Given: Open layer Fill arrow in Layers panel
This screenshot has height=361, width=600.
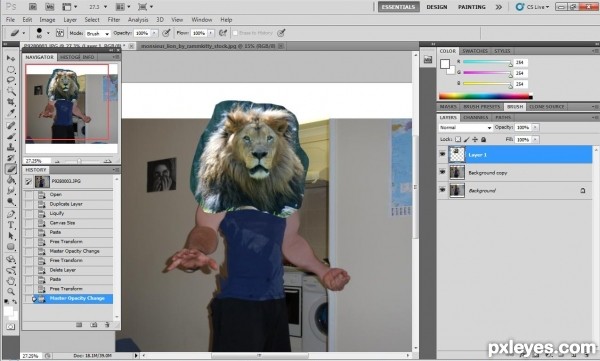Looking at the screenshot, I should 535,140.
